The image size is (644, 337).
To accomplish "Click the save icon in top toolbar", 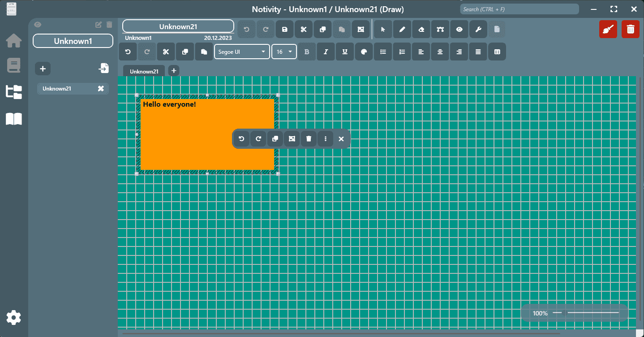I will click(x=285, y=30).
